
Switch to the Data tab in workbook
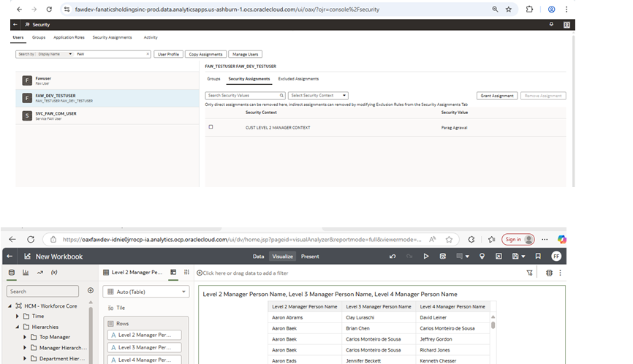click(x=258, y=257)
